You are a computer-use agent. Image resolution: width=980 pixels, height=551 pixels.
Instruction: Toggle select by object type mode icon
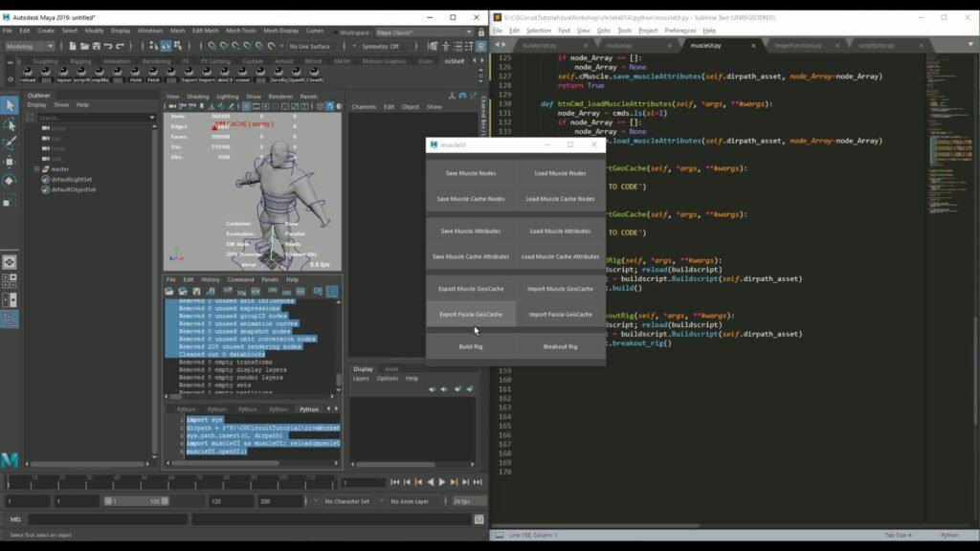tap(166, 46)
